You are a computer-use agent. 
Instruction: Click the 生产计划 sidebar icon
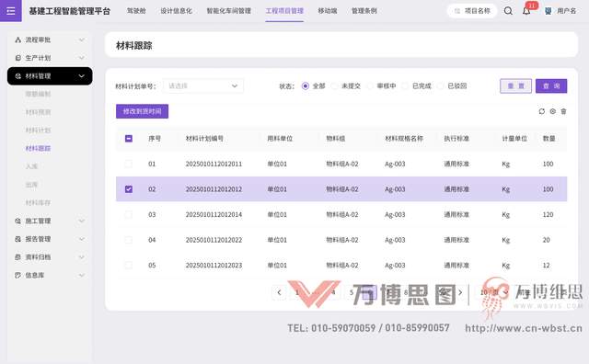tap(17, 58)
